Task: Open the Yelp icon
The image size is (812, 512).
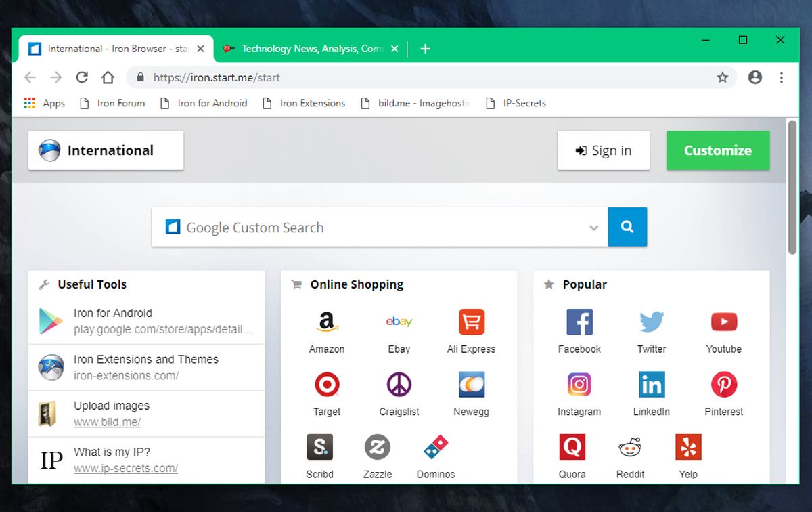Action: click(688, 447)
